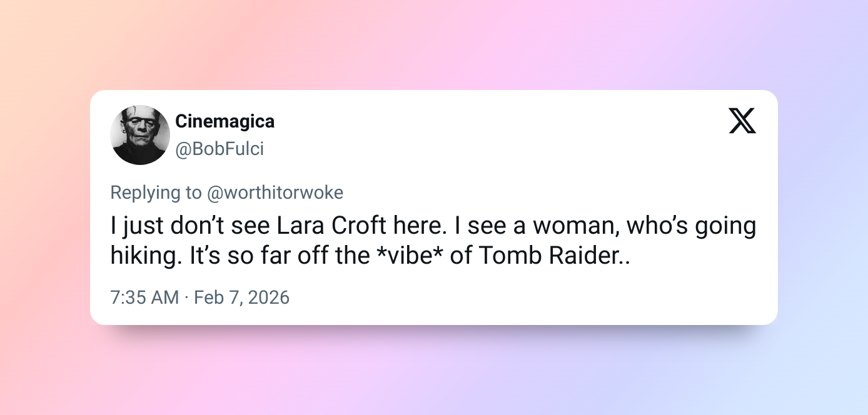Click the word "hiking" in the tweet
The height and width of the screenshot is (415, 868).
pyautogui.click(x=141, y=256)
